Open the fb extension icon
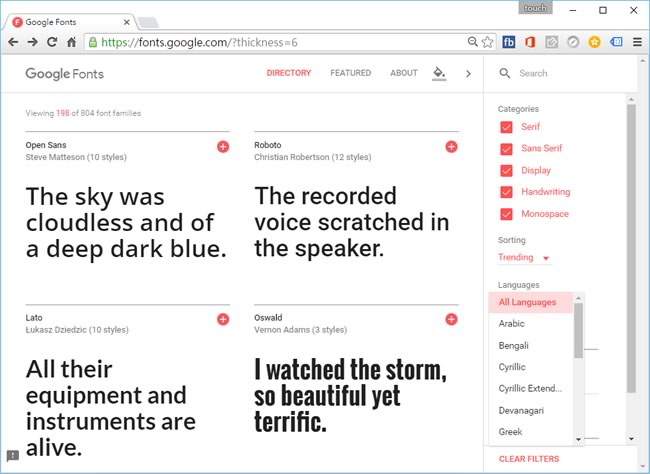This screenshot has height=474, width=650. 509,42
